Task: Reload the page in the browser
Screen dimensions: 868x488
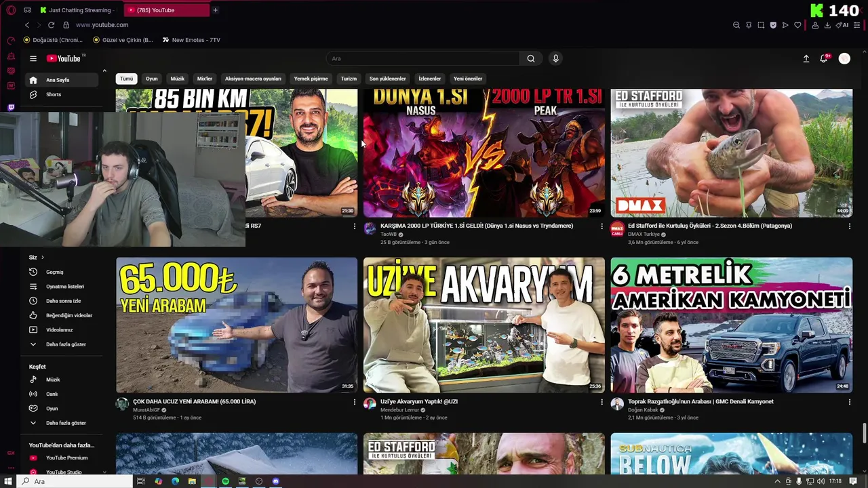Action: 51,25
